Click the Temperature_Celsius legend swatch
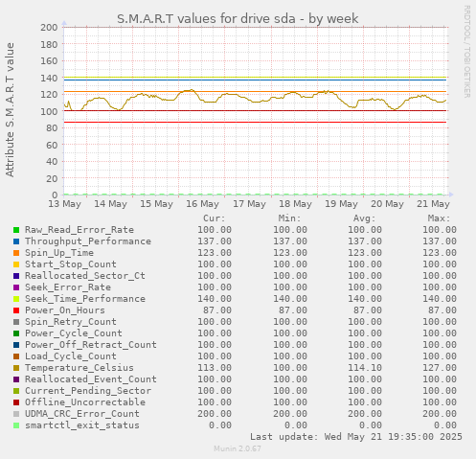 tap(16, 368)
